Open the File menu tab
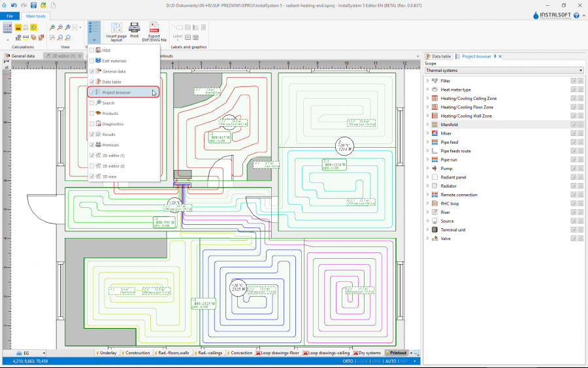Viewport: 588px width, 368px height. [x=10, y=16]
